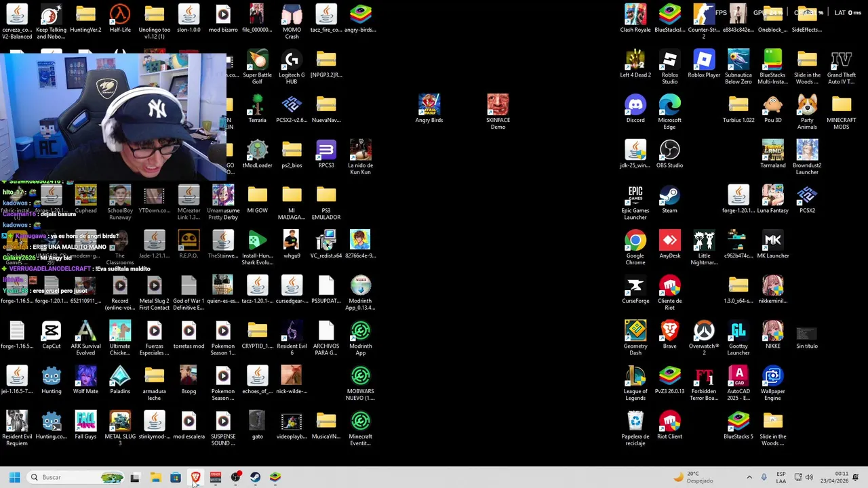Open File Explorer from the taskbar
The image size is (868, 488).
pyautogui.click(x=155, y=477)
